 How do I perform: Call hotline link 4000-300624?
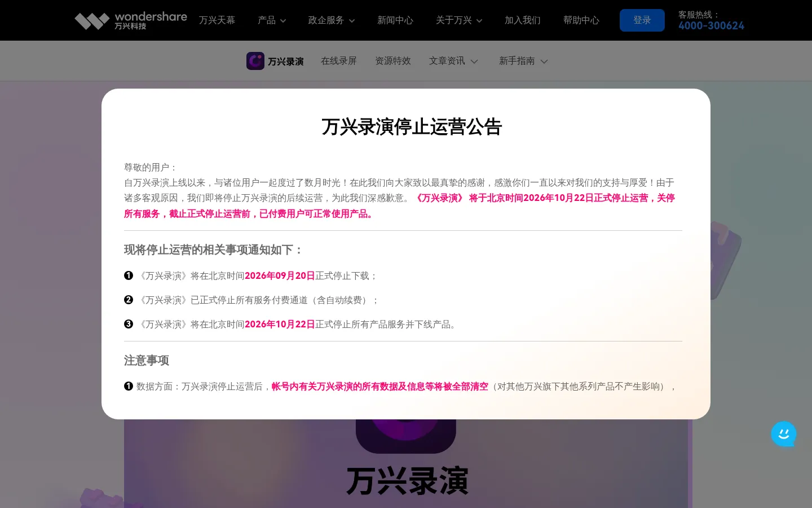(x=711, y=25)
